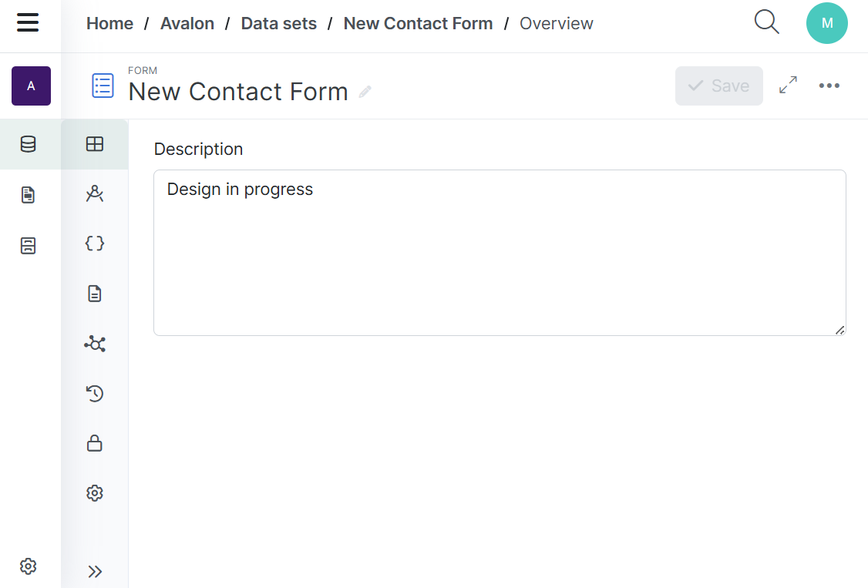Go to Avalon in the breadcrumb

point(187,23)
